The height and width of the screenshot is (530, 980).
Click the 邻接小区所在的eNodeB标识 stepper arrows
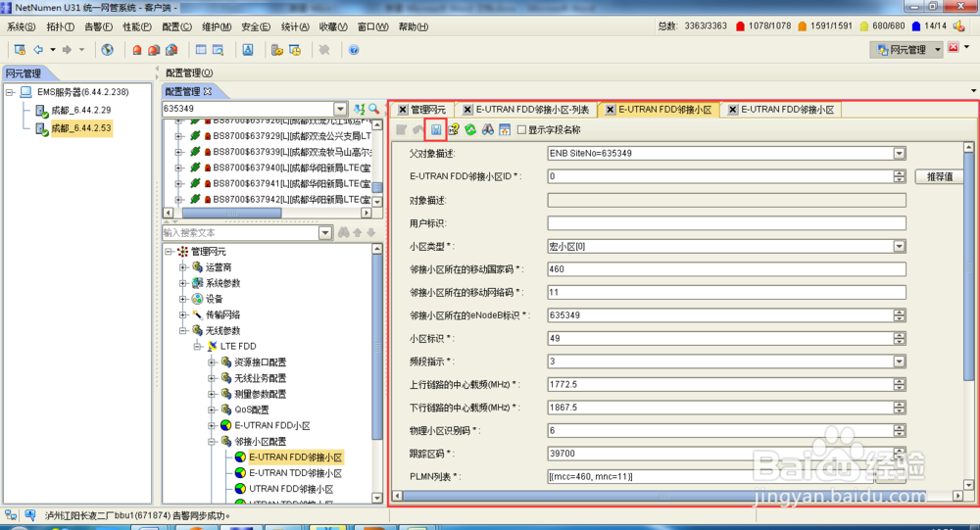[x=900, y=315]
